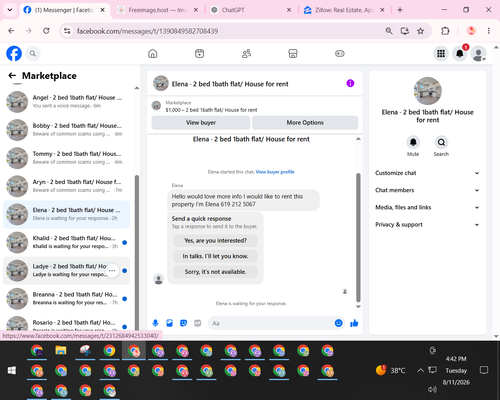Open the Gaming icon in top nav
This screenshot has height=400, width=500.
click(340, 53)
